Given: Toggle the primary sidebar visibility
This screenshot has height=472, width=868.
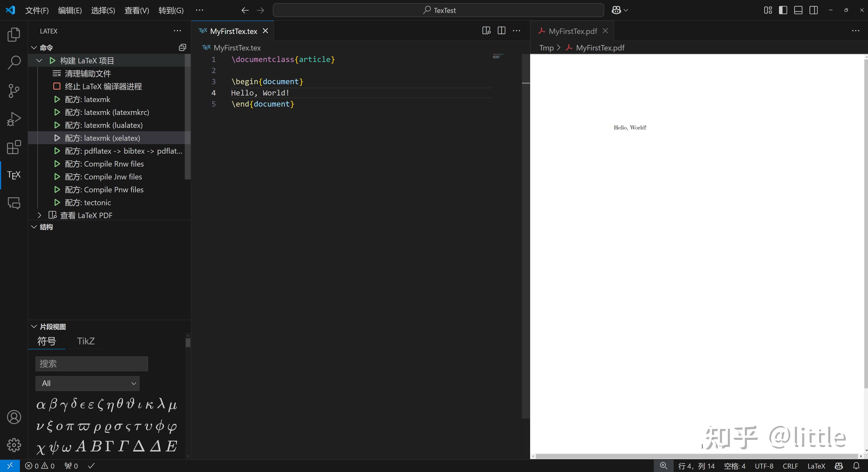Looking at the screenshot, I should 783,10.
